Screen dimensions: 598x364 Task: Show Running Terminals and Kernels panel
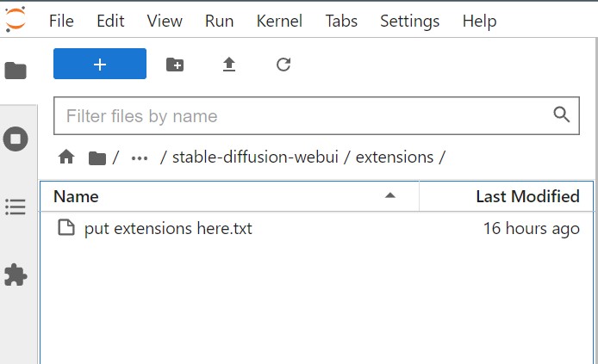(16, 139)
